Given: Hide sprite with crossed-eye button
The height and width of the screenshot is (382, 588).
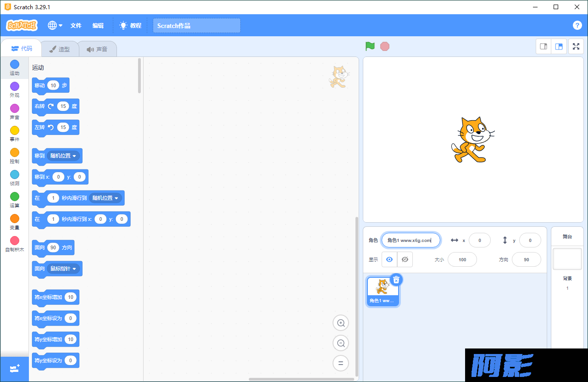Looking at the screenshot, I should [x=405, y=259].
